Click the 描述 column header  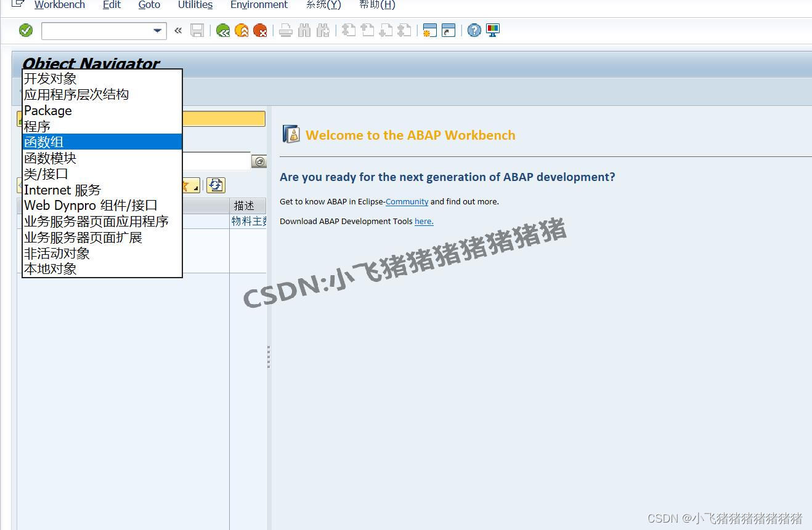tap(248, 206)
